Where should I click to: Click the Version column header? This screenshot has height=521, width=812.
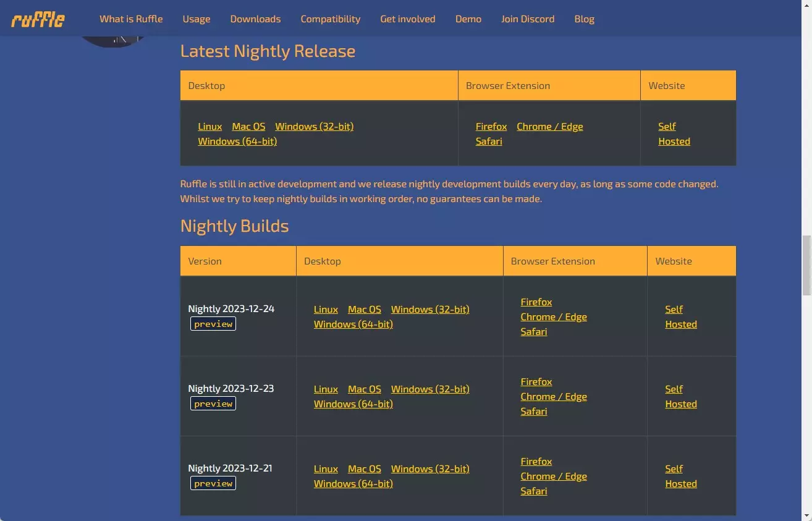[238, 261]
